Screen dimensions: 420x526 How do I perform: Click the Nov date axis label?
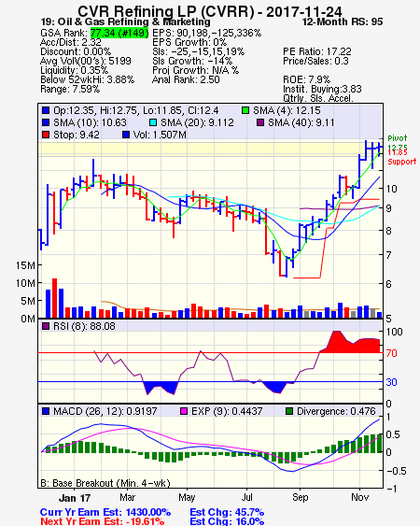pos(359,497)
